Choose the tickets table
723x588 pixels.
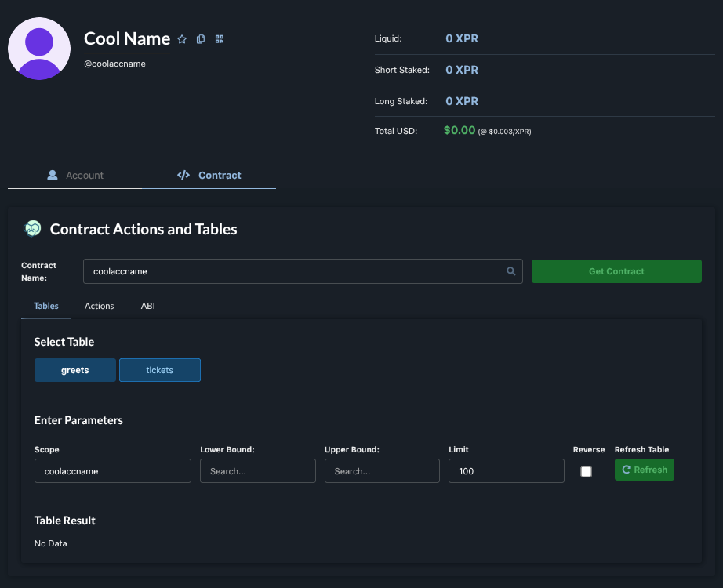pyautogui.click(x=159, y=370)
